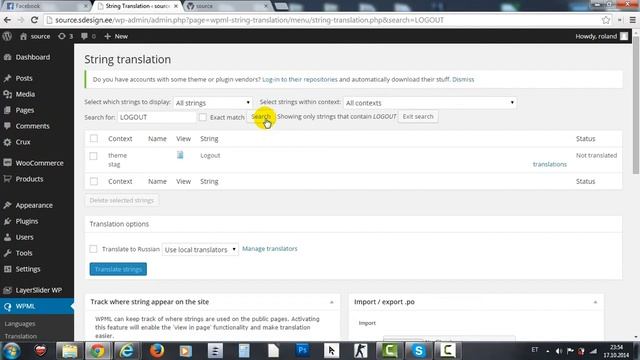Viewport: 640px width, 360px height.
Task: Open Chrome from the taskbar
Action: pyautogui.click(x=98, y=351)
